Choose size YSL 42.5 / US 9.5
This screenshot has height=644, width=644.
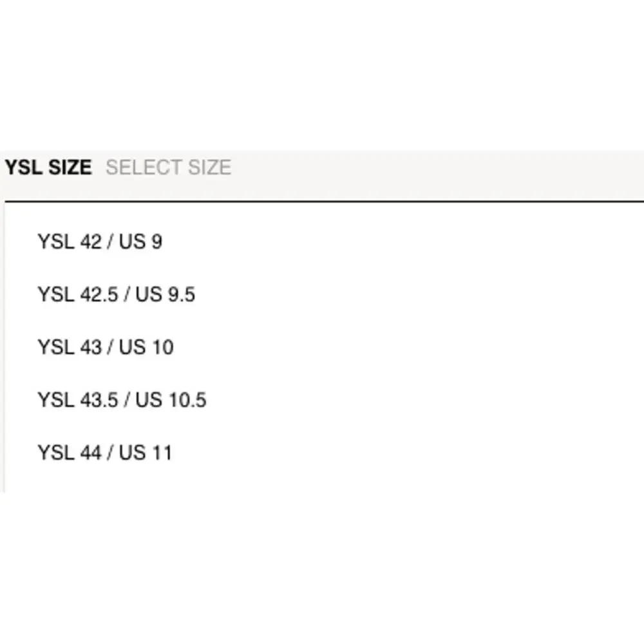(x=116, y=295)
